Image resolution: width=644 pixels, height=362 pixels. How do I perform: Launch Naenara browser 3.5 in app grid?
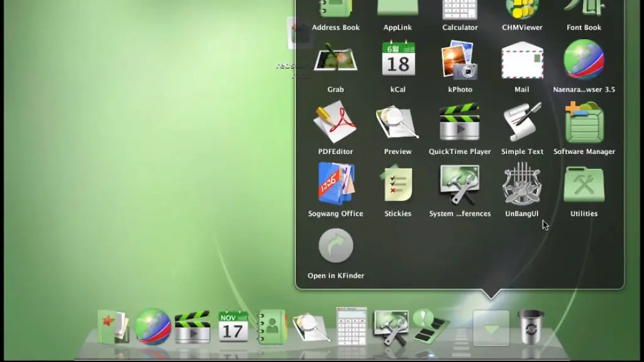[x=584, y=61]
